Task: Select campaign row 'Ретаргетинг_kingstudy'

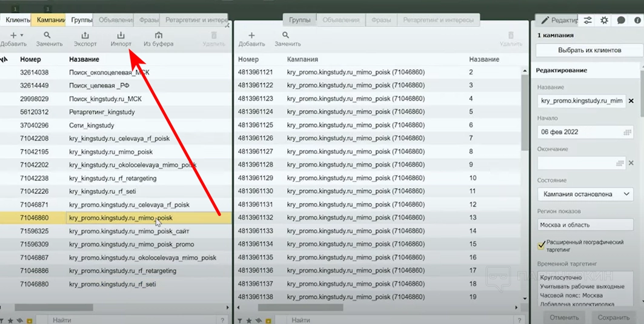Action: [x=102, y=112]
